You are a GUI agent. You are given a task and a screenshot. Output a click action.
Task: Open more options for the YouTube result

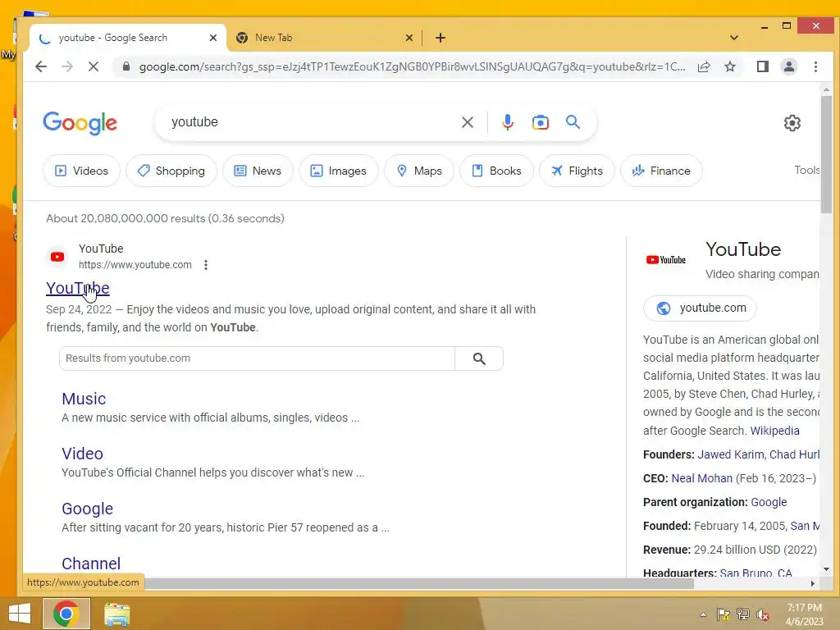206,265
